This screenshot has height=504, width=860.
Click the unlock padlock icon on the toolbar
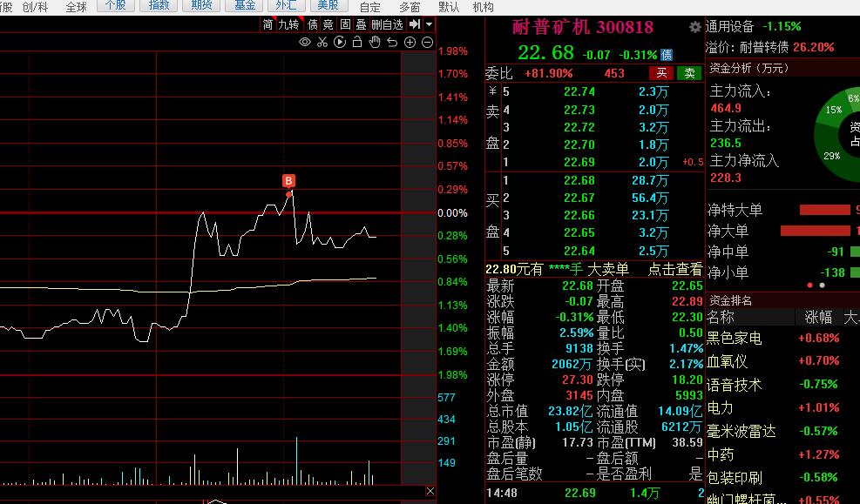[357, 43]
